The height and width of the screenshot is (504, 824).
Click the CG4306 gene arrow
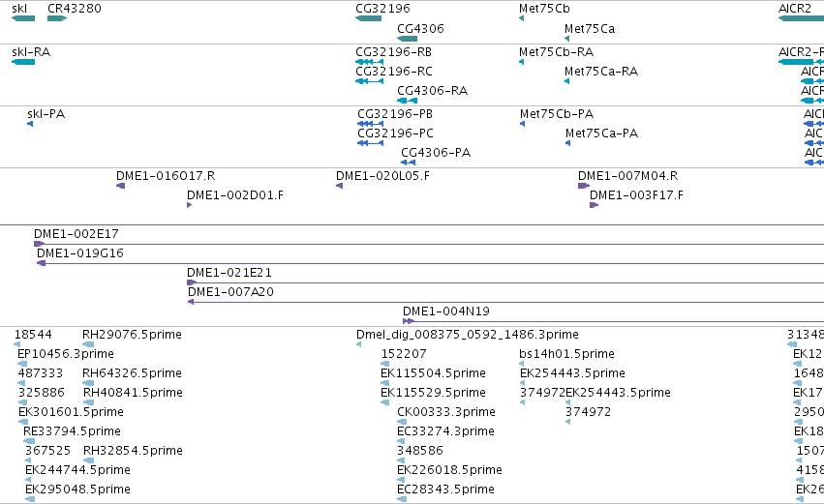pos(407,39)
